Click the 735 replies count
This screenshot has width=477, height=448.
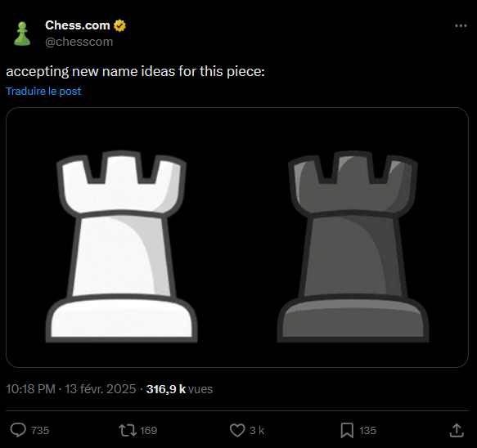pos(40,430)
